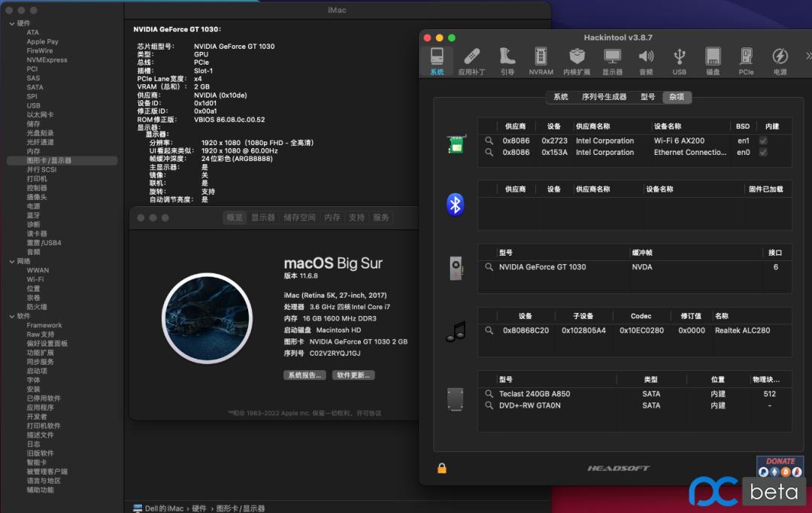Toggle the 内建 checkbox for Wi-Fi 6 AX200
Viewport: 812px width, 513px height.
click(x=763, y=141)
